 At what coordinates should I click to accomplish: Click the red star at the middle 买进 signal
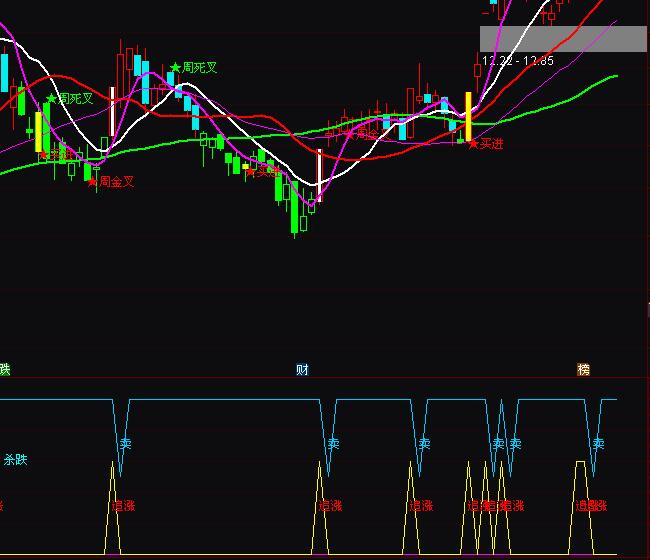pos(251,171)
